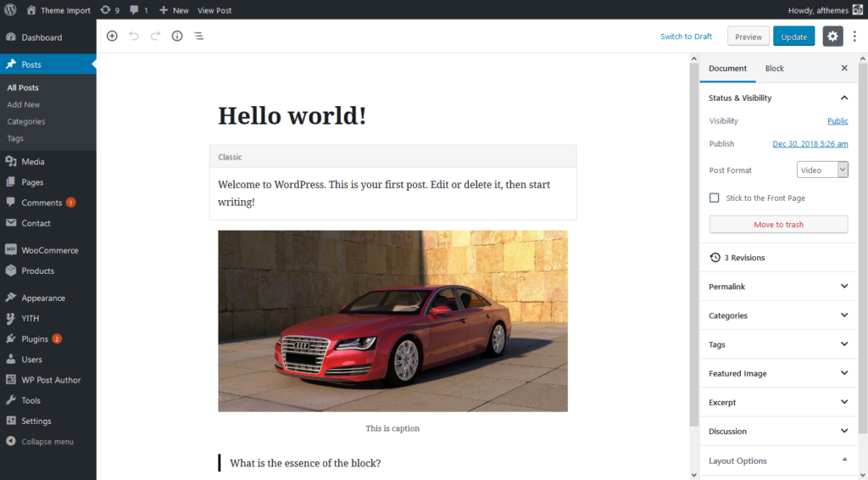Viewport: 868px width, 480px height.
Task: Click the Redo arrow icon
Action: tap(155, 36)
